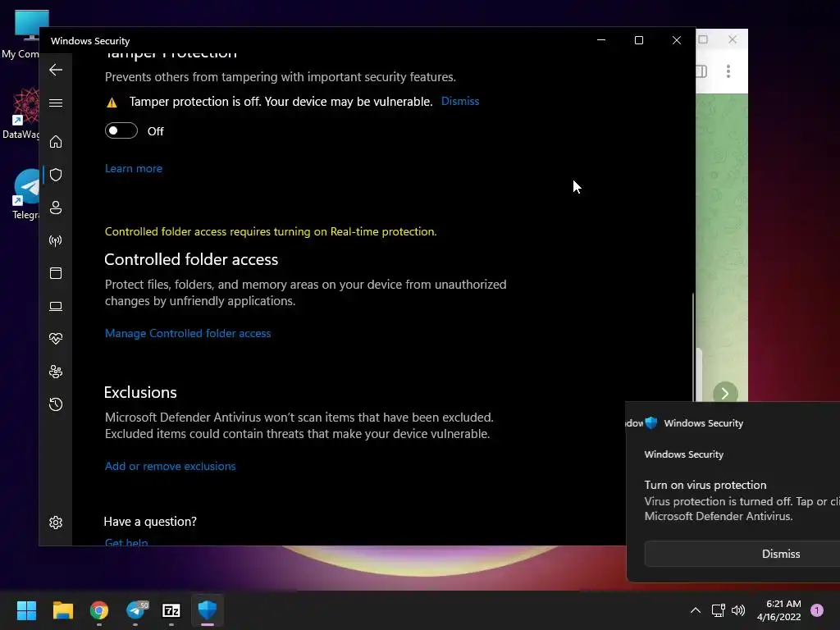Viewport: 840px width, 630px height.
Task: Select the Telegram desktop shortcut
Action: [x=25, y=194]
